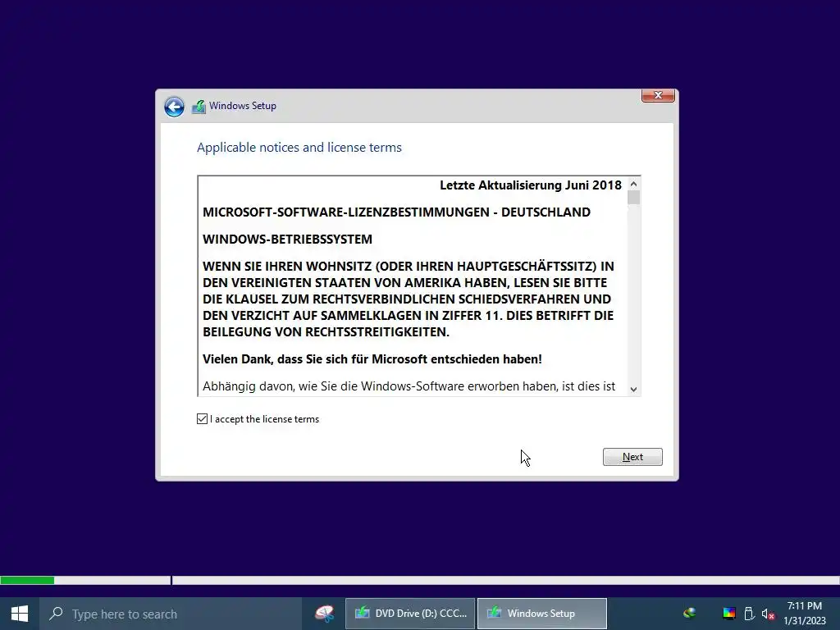Select Windows Setup taskbar button
840x630 pixels.
[542, 614]
